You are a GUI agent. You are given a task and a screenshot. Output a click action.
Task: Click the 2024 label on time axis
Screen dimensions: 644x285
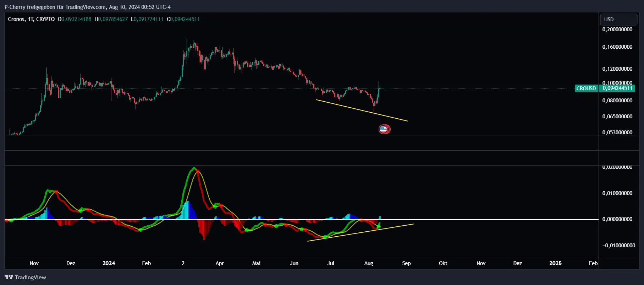click(109, 263)
